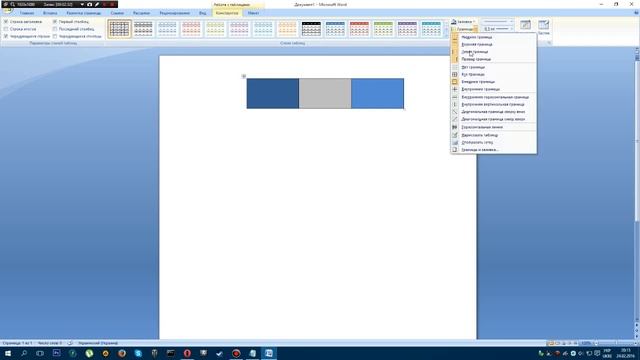Choose the top border option in the menu

[493, 44]
